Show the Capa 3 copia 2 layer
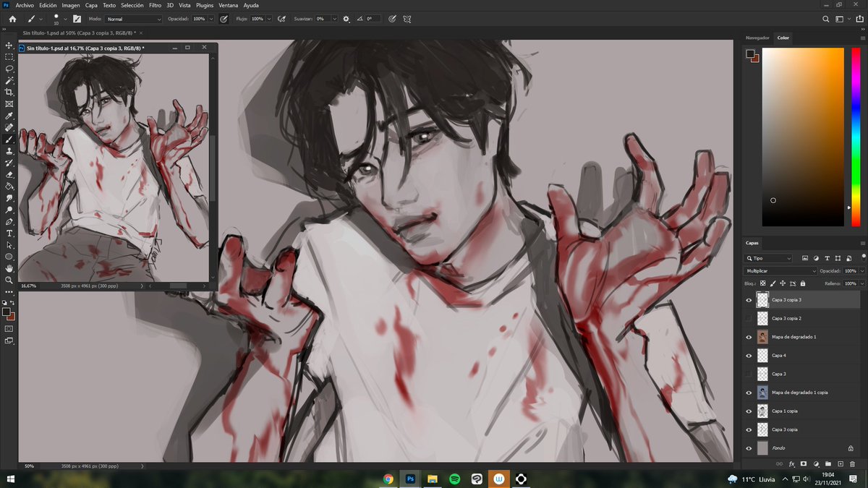Image resolution: width=868 pixels, height=488 pixels. [x=749, y=318]
